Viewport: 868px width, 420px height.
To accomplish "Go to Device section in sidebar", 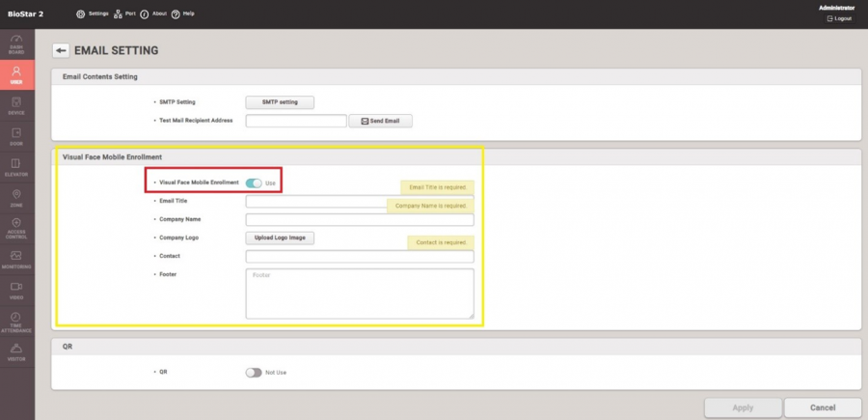I will click(16, 105).
